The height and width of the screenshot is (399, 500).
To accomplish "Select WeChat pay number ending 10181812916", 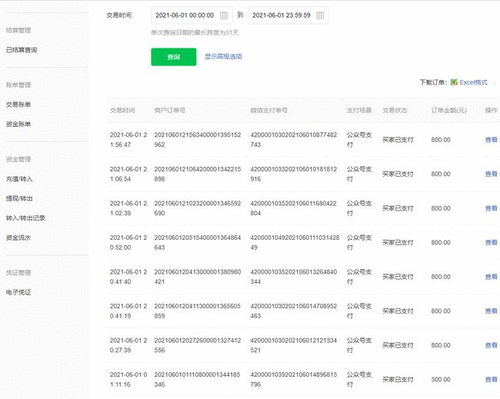I will point(294,174).
